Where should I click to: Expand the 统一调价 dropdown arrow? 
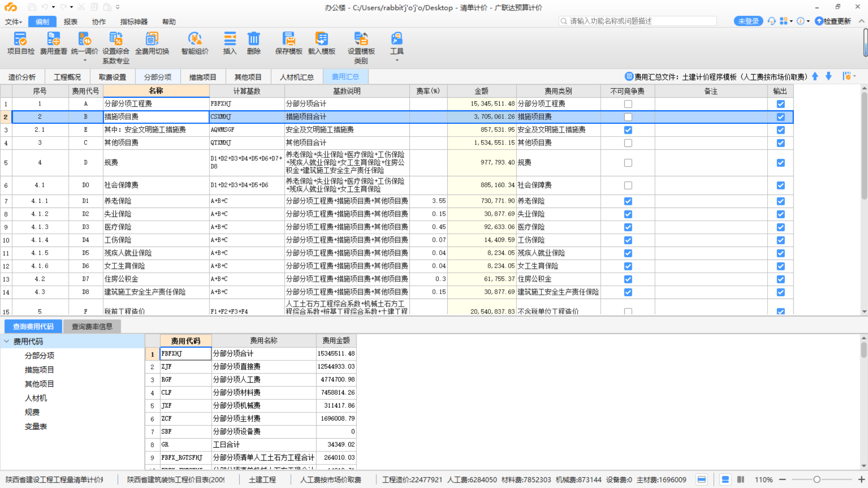click(85, 61)
